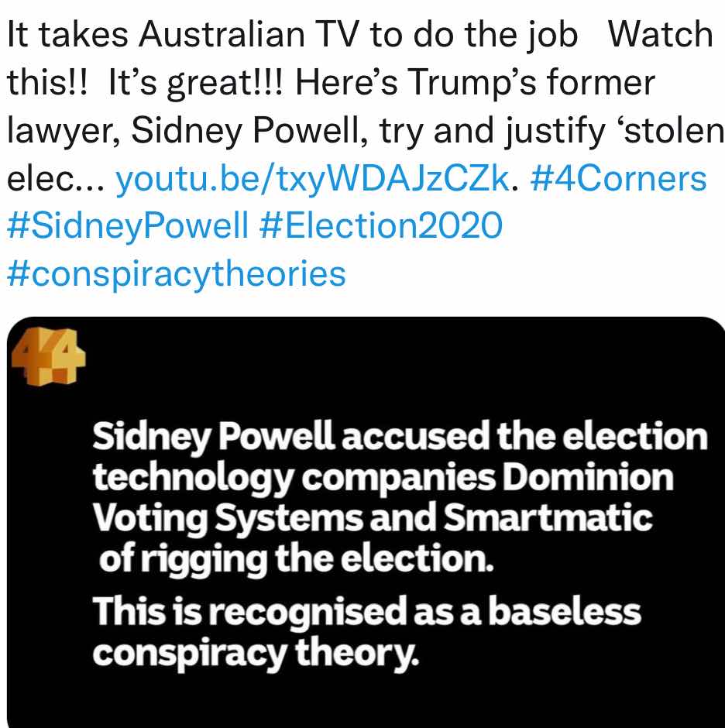The width and height of the screenshot is (725, 728).
Task: Open the #4Corners hashtag
Action: coord(618,179)
